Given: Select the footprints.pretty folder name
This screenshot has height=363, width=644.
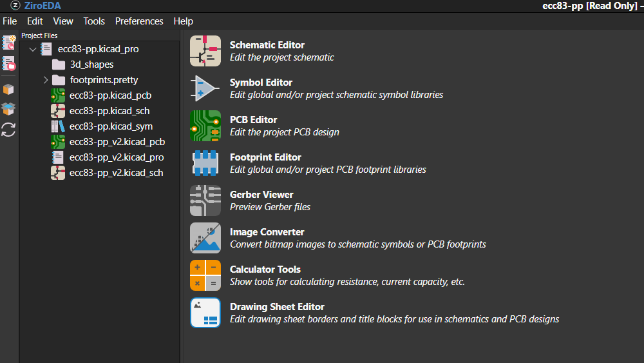Looking at the screenshot, I should pyautogui.click(x=104, y=80).
